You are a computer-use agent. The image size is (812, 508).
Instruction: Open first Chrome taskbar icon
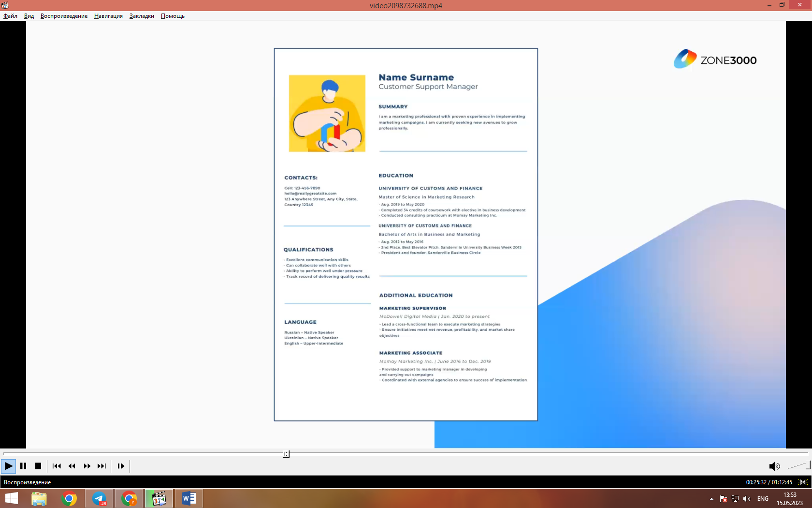(69, 498)
